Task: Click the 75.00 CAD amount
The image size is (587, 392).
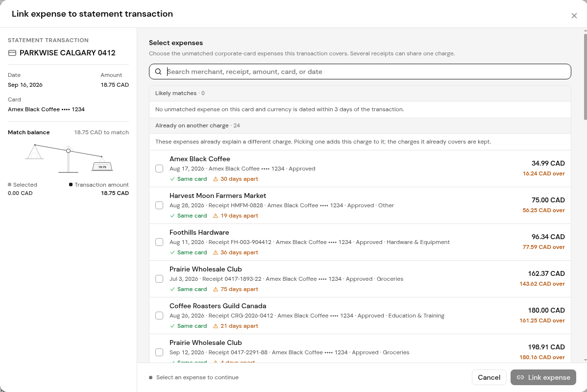Action: click(548, 200)
